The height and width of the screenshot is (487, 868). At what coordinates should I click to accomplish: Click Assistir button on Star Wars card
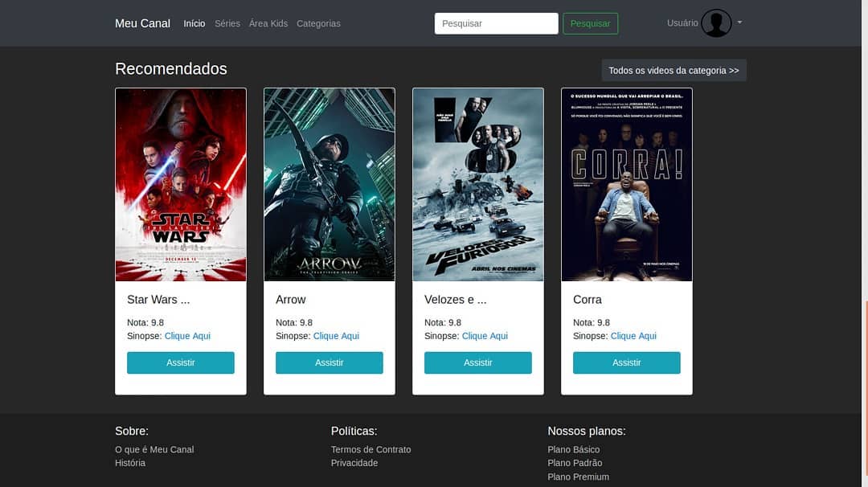tap(181, 362)
